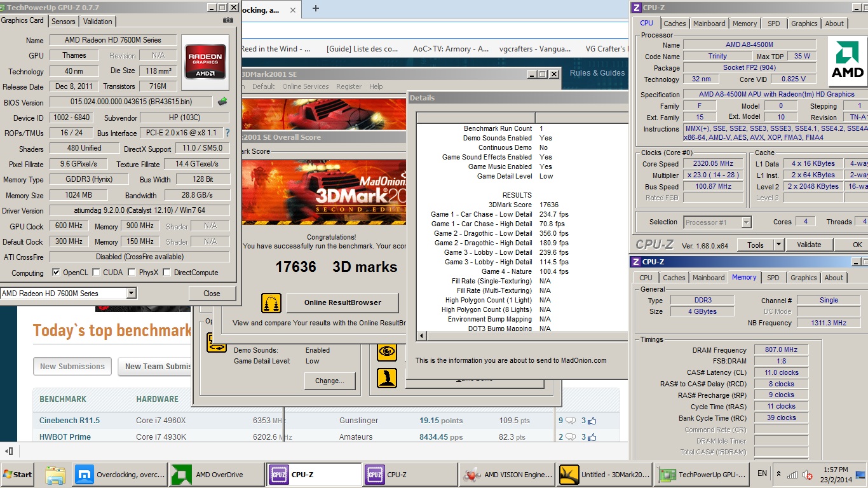Viewport: 868px width, 488px height.
Task: Open a new browser tab with plus icon
Action: 316,8
